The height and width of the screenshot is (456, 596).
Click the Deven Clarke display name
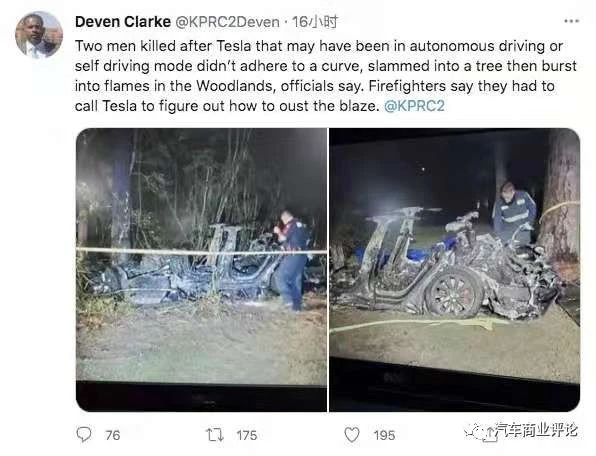(123, 22)
